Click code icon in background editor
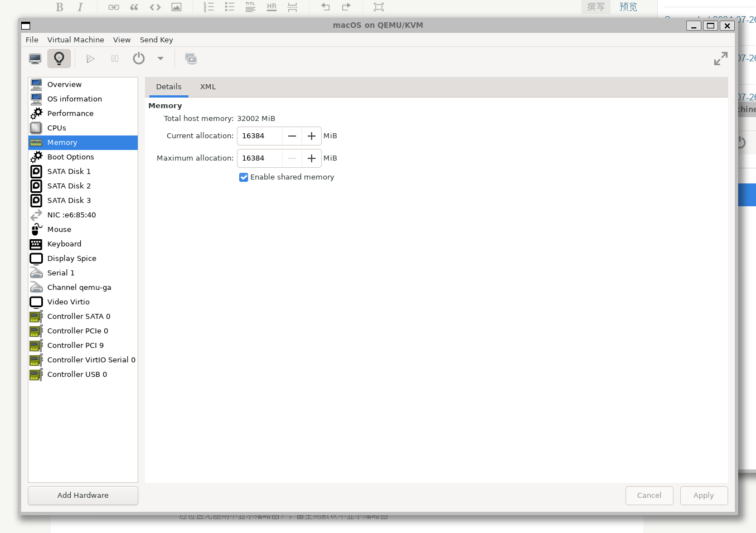The width and height of the screenshot is (756, 533). tap(155, 7)
